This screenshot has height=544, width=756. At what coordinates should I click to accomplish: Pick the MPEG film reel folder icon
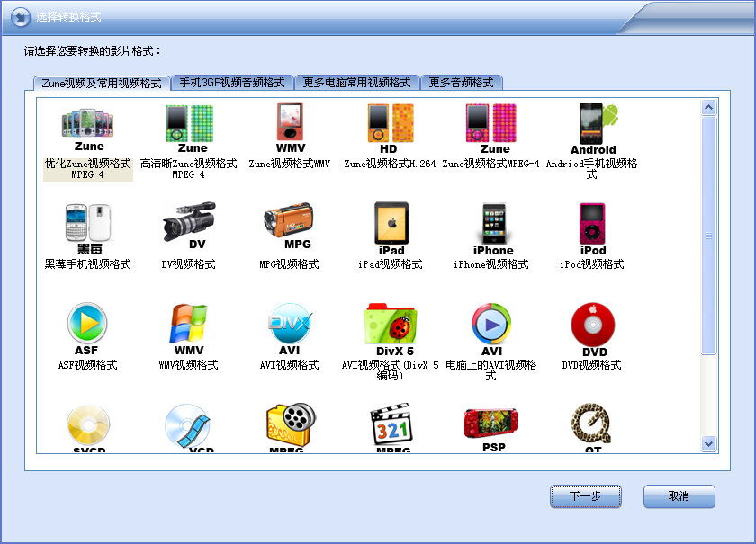click(x=290, y=427)
